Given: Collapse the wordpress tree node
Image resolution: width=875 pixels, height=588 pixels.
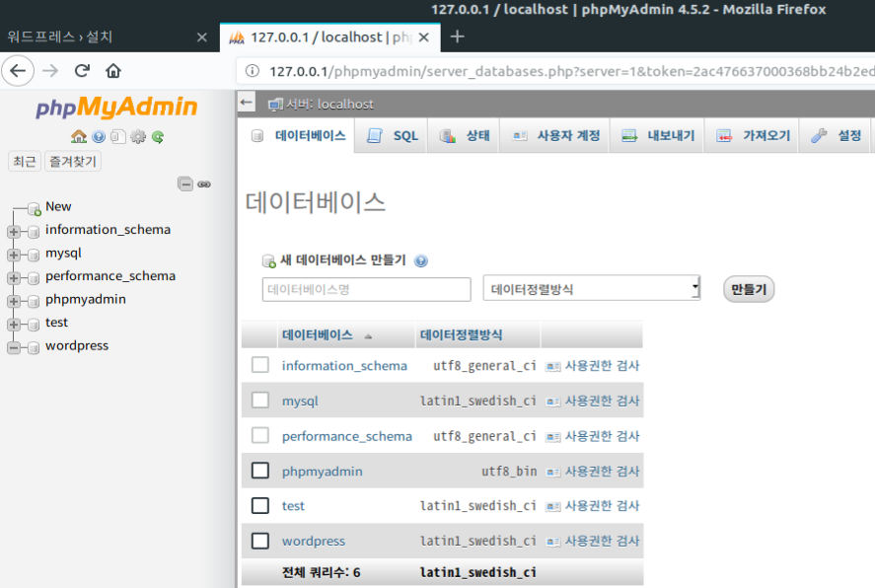Looking at the screenshot, I should [14, 347].
